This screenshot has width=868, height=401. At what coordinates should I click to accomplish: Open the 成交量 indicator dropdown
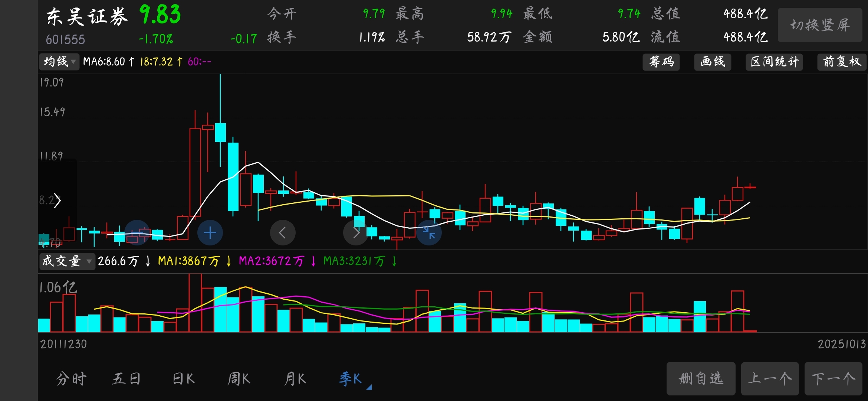pyautogui.click(x=67, y=261)
